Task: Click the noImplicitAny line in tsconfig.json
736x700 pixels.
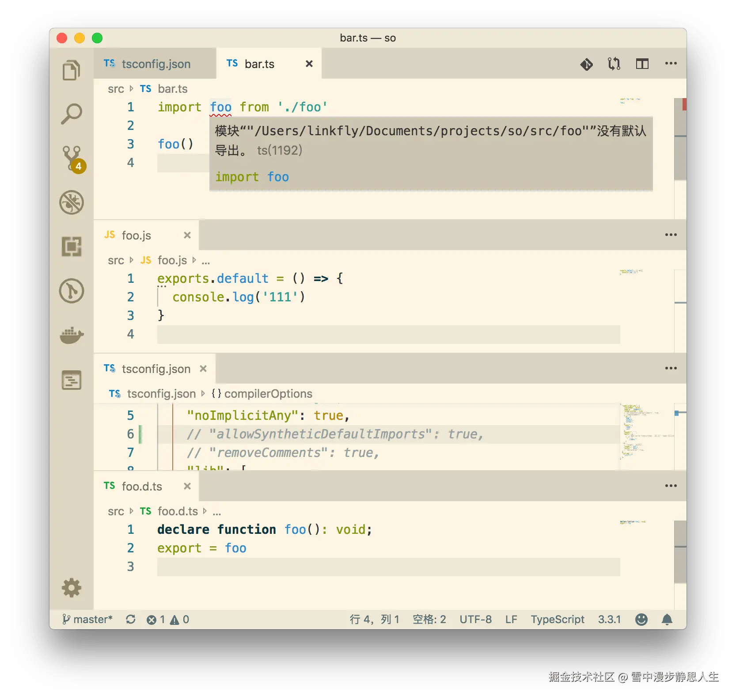Action: pos(268,416)
